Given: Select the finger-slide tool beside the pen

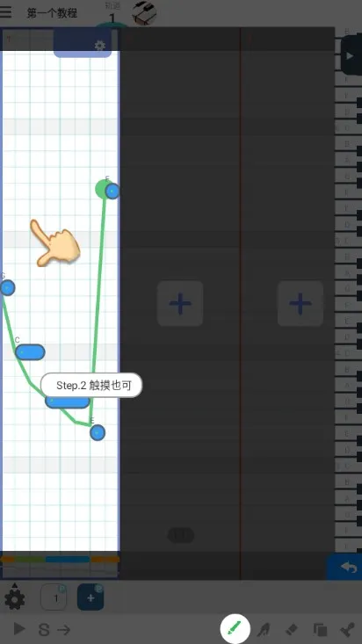Looking at the screenshot, I should [264, 629].
